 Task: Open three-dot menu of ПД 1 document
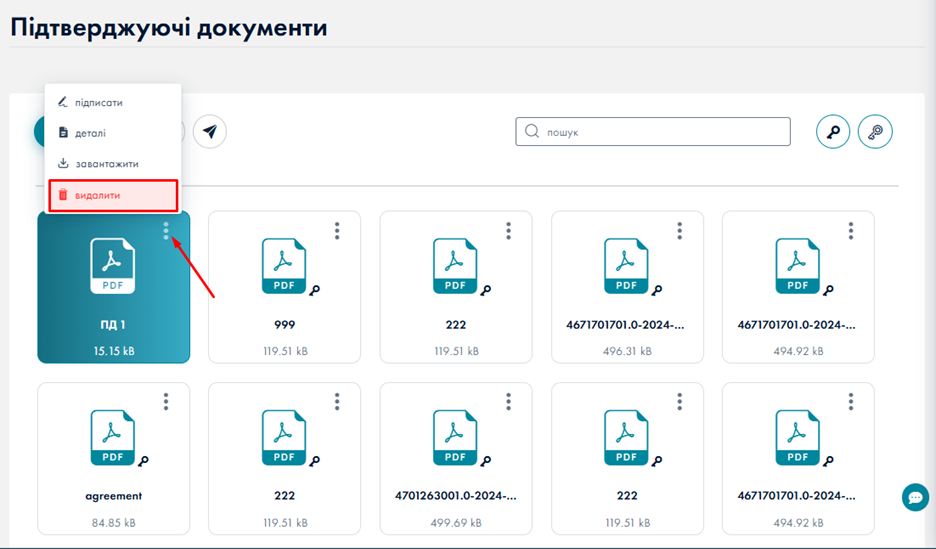166,231
